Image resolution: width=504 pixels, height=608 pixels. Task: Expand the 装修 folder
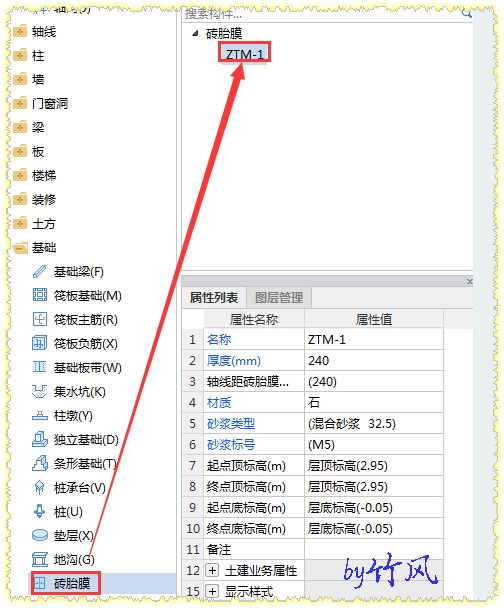[20, 200]
